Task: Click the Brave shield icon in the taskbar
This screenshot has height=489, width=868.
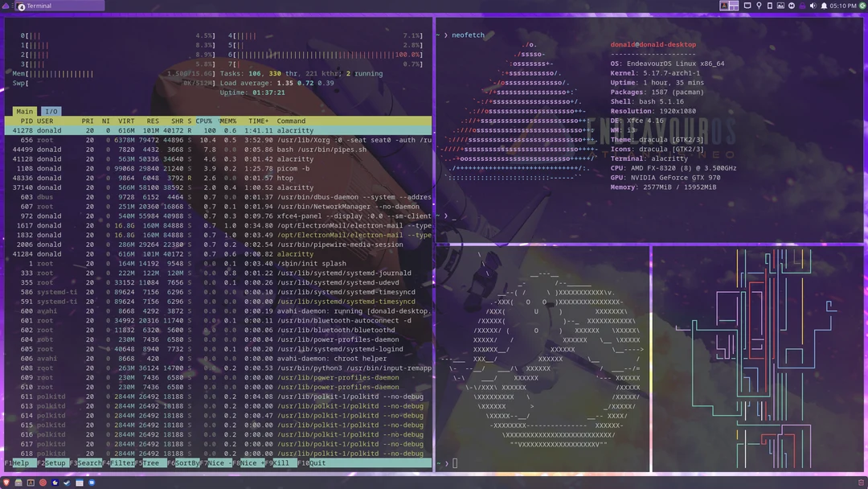Action: [7, 483]
